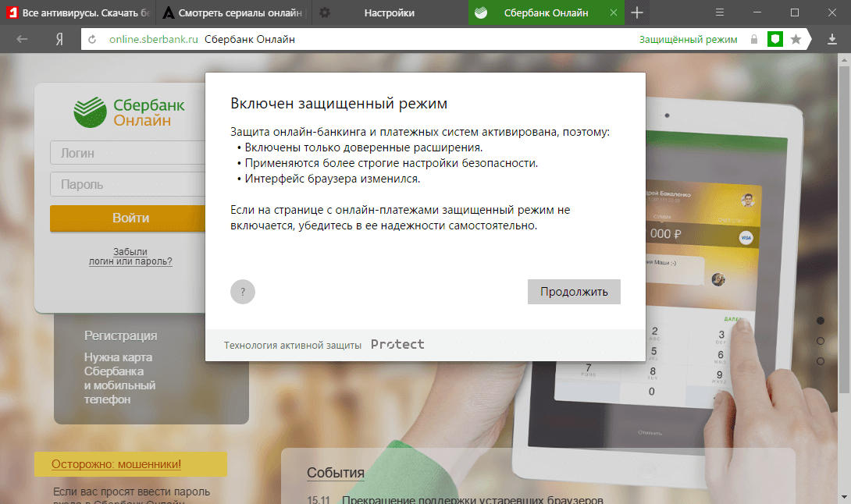This screenshot has height=504, width=851.
Task: Select the first carousel dot indicator
Action: pyautogui.click(x=821, y=321)
